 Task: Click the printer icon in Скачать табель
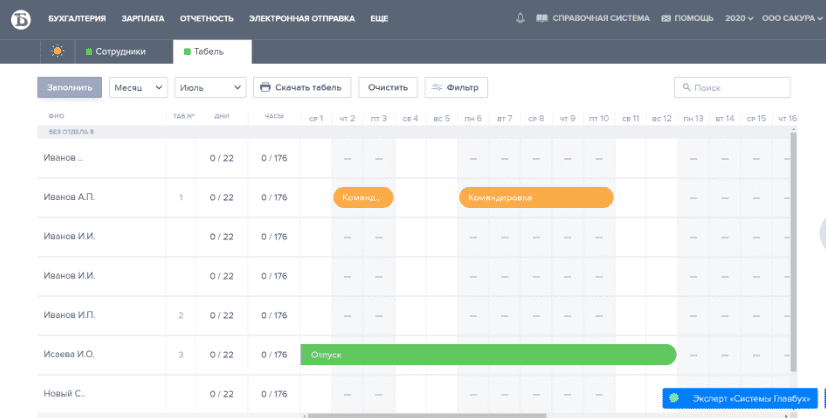pyautogui.click(x=266, y=88)
